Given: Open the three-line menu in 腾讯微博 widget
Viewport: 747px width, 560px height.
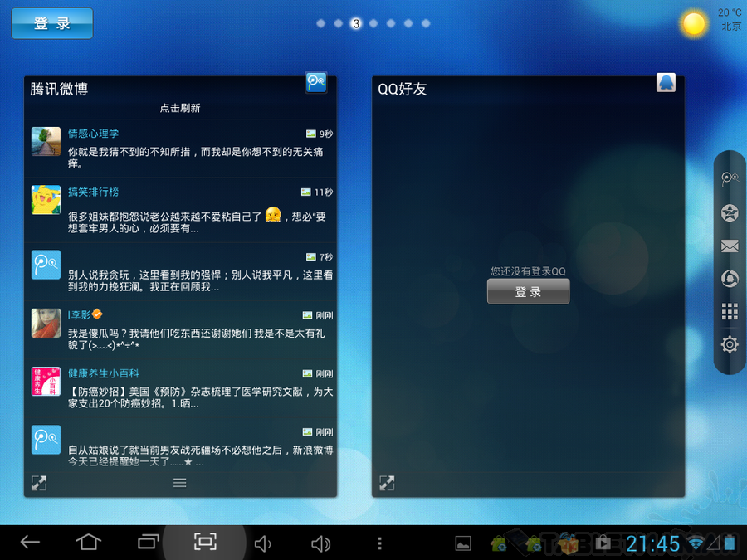Looking at the screenshot, I should point(179,483).
